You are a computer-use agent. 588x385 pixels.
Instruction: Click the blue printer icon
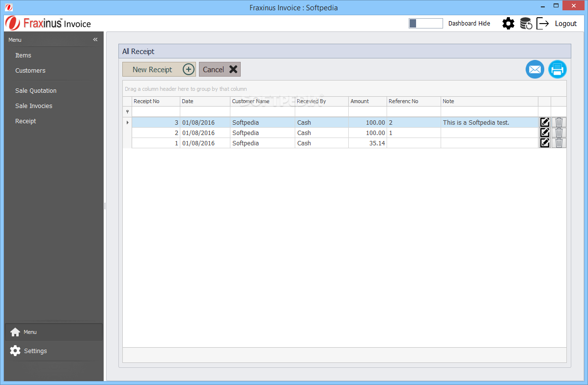point(557,69)
